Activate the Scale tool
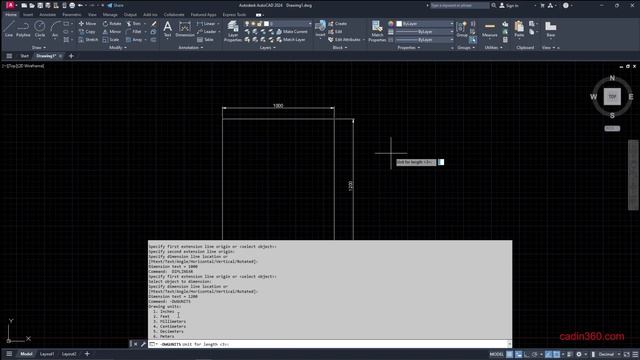 click(x=111, y=40)
